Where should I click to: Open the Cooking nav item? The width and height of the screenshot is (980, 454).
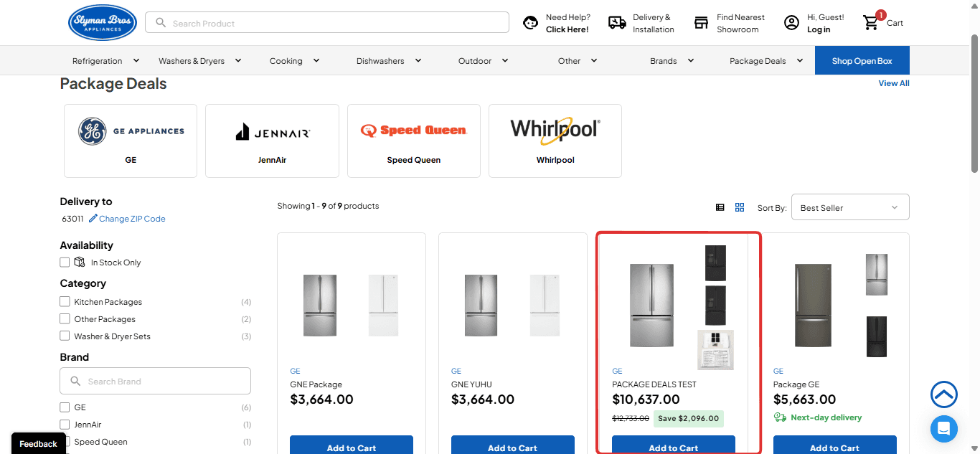pos(286,61)
